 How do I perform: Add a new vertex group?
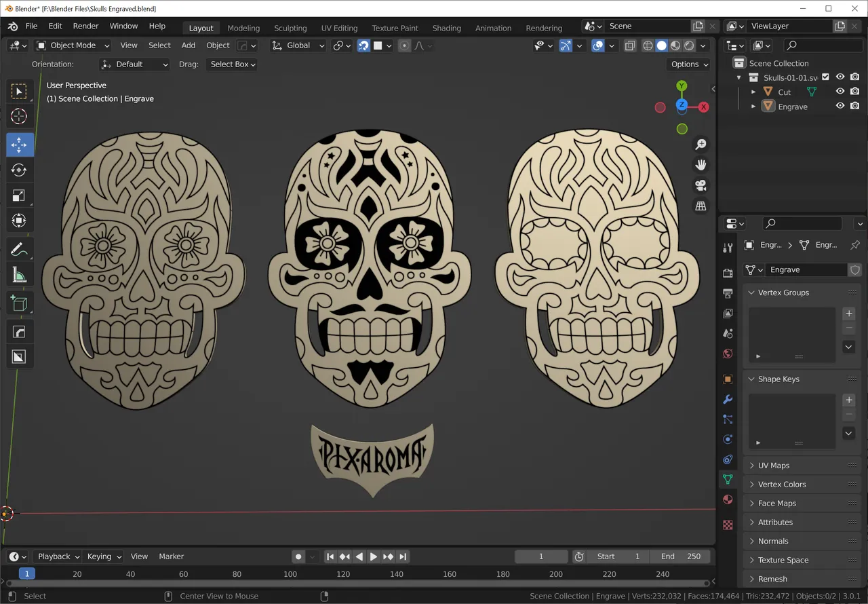848,314
